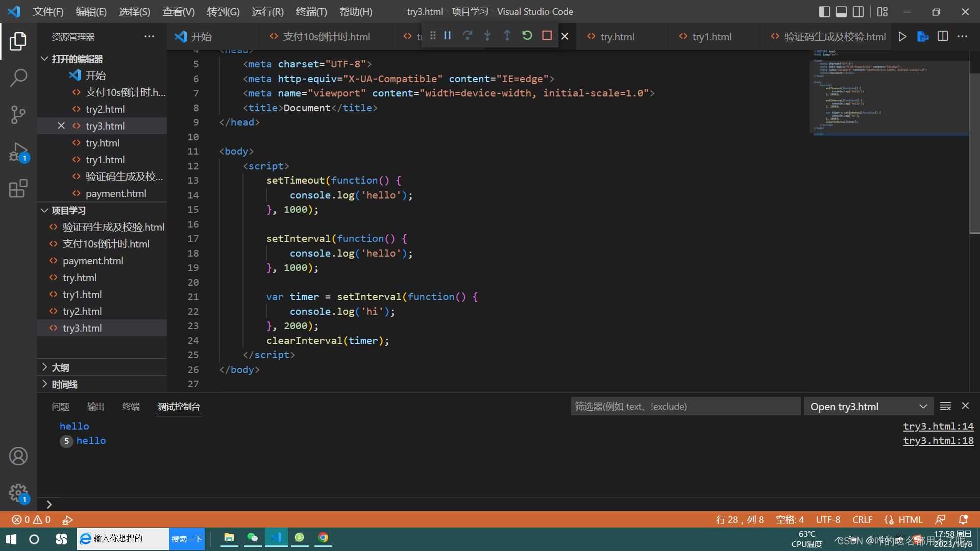Image resolution: width=980 pixels, height=551 pixels.
Task: Open the Search view in activity bar
Action: [x=18, y=78]
